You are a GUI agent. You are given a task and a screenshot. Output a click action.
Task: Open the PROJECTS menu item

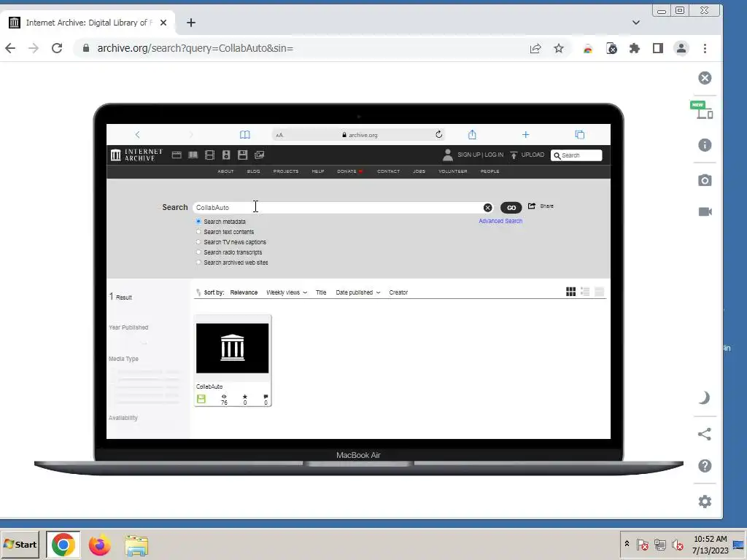click(286, 171)
